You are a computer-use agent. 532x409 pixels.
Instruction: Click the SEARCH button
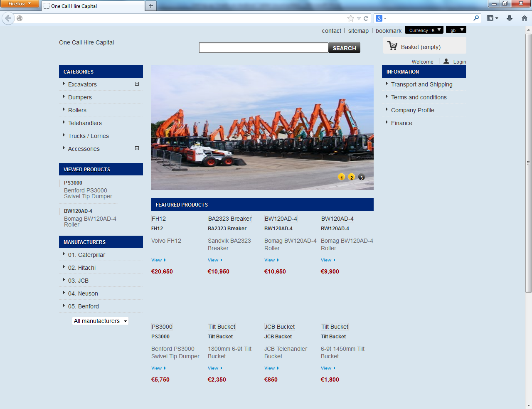[x=344, y=48]
